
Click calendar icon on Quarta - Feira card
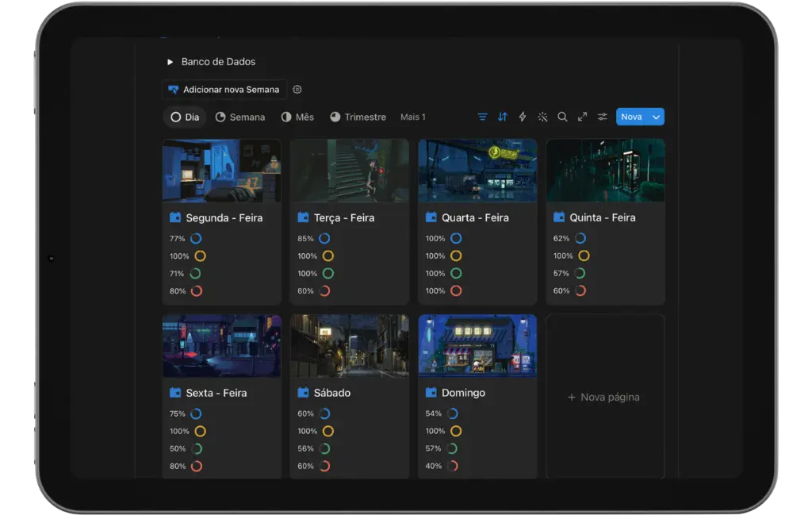(431, 217)
